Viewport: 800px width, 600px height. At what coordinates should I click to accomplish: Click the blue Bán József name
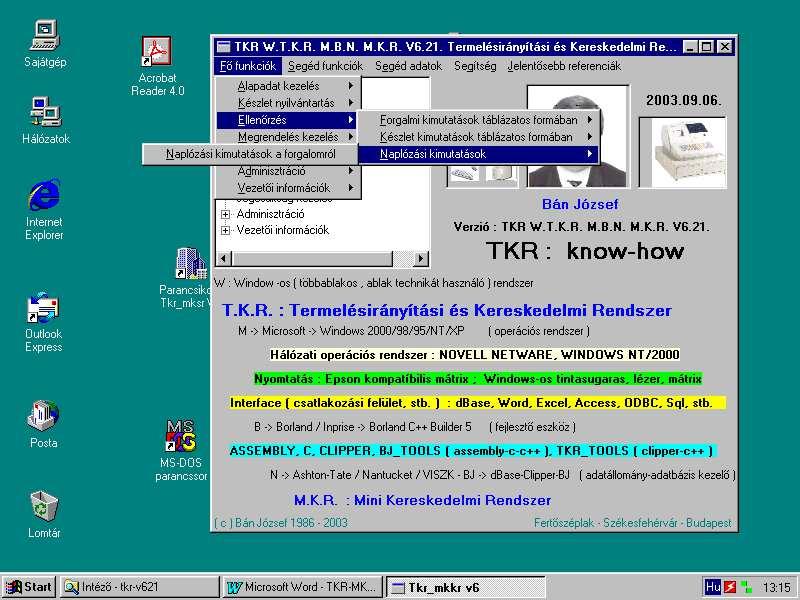click(580, 204)
